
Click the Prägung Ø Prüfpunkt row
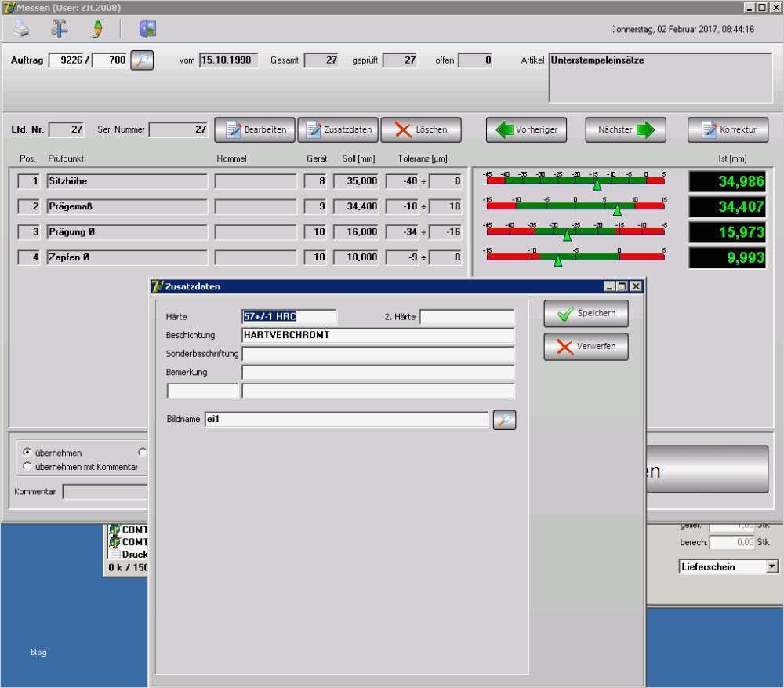pyautogui.click(x=127, y=232)
